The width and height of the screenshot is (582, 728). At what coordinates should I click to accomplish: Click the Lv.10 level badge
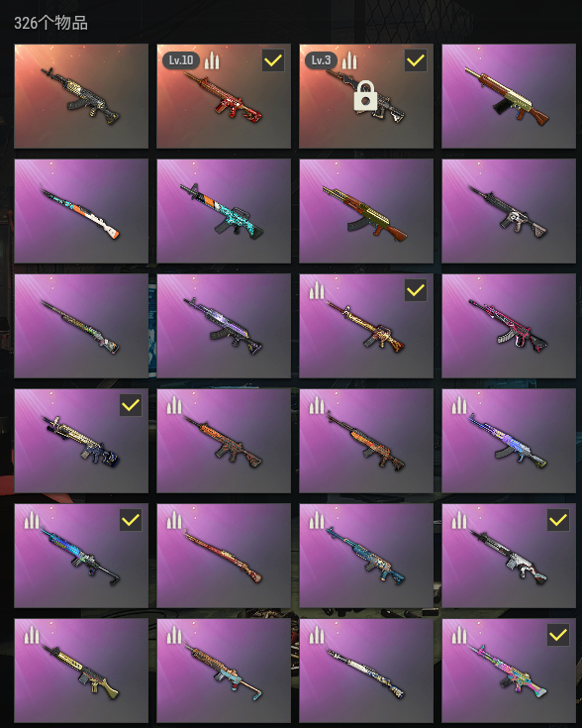(181, 60)
